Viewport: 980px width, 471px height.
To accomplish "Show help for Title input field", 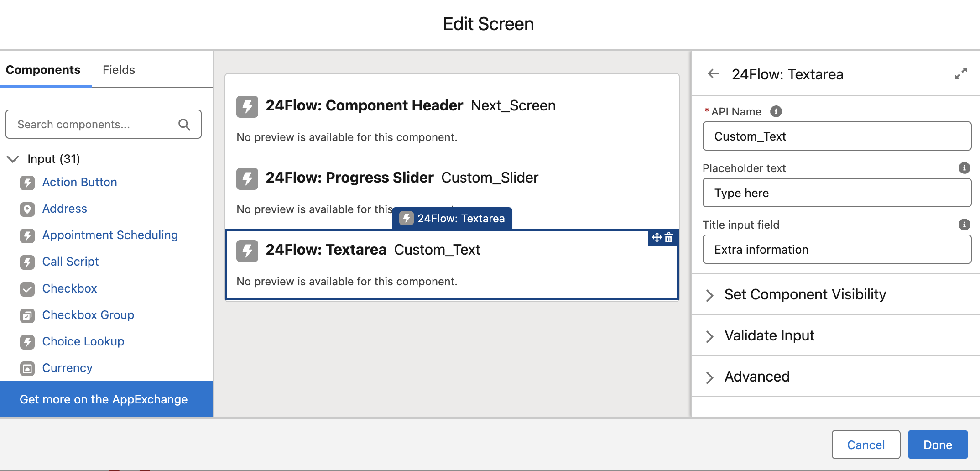I will click(964, 225).
